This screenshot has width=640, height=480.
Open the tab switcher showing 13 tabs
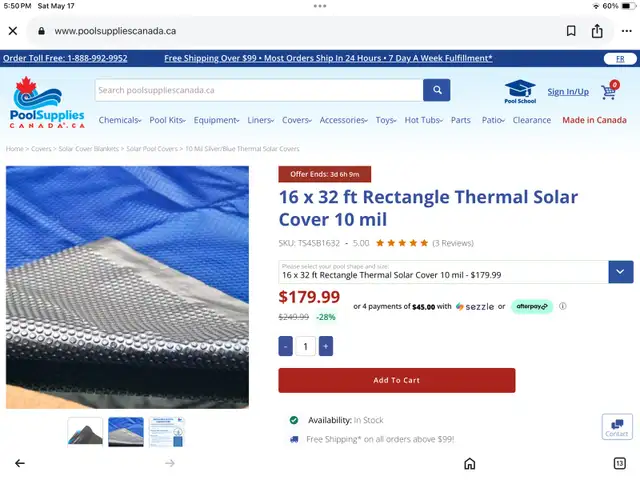pos(619,464)
